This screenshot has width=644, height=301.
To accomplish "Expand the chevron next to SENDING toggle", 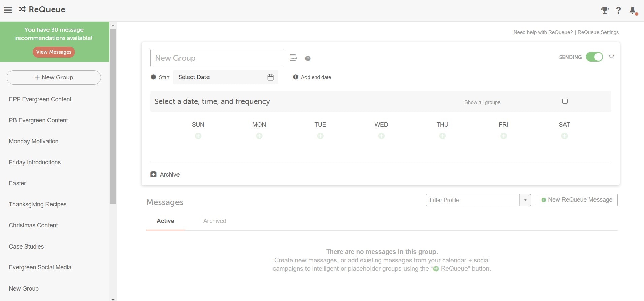I will coord(611,57).
